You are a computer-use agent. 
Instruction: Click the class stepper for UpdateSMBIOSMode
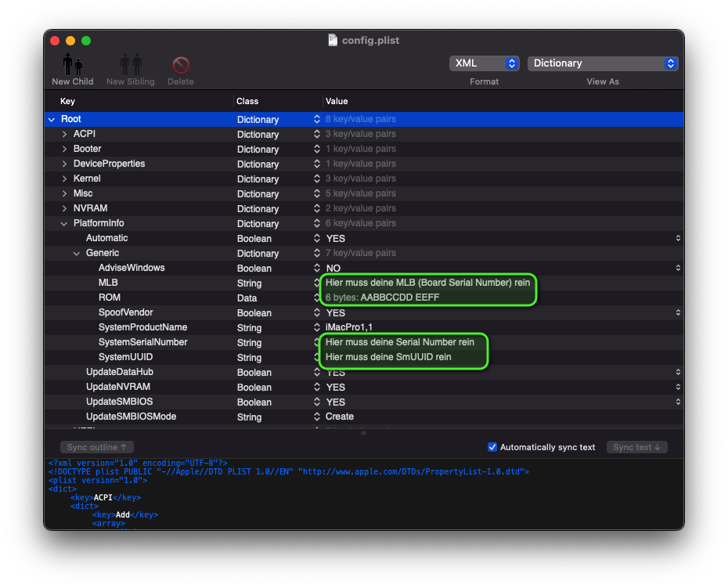317,417
